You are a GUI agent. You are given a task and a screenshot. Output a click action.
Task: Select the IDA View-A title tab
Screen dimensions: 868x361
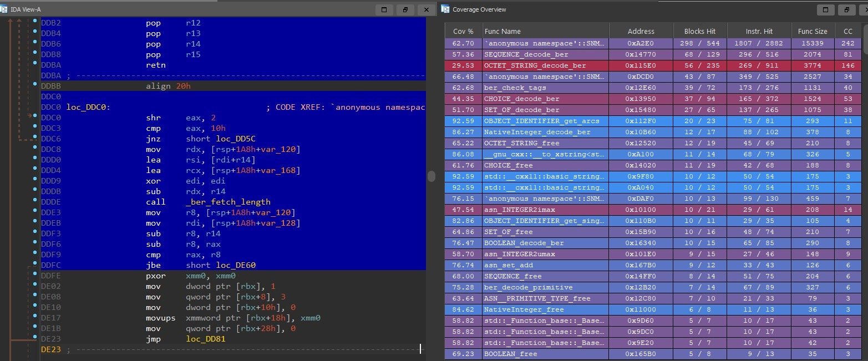tap(26, 9)
